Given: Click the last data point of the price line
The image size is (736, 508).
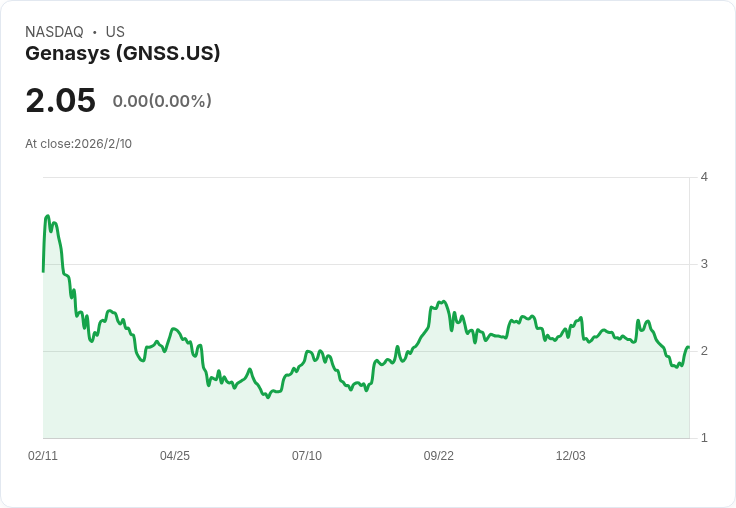Looking at the screenshot, I should coord(688,347).
